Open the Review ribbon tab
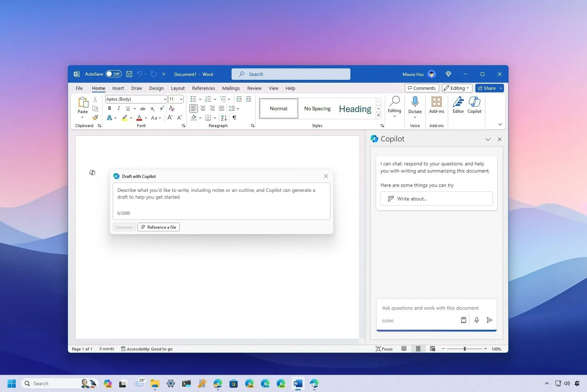The width and height of the screenshot is (587, 392). (x=254, y=88)
